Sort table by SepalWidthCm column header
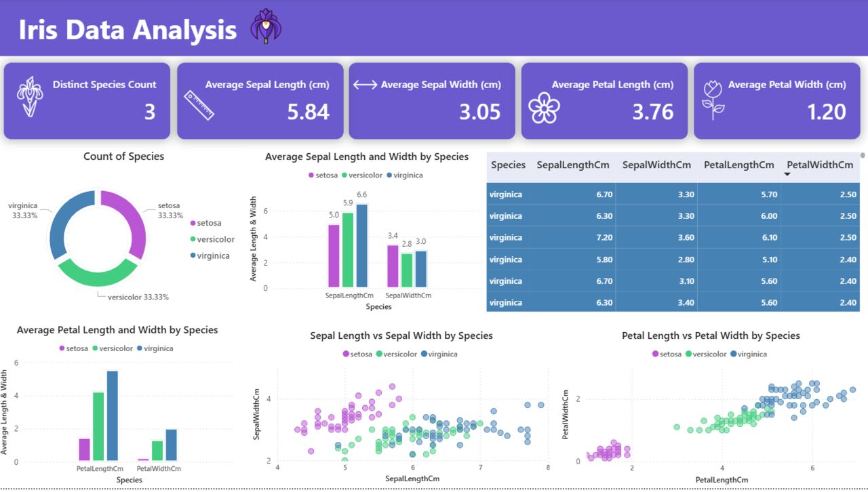This screenshot has height=492, width=868. click(x=656, y=165)
